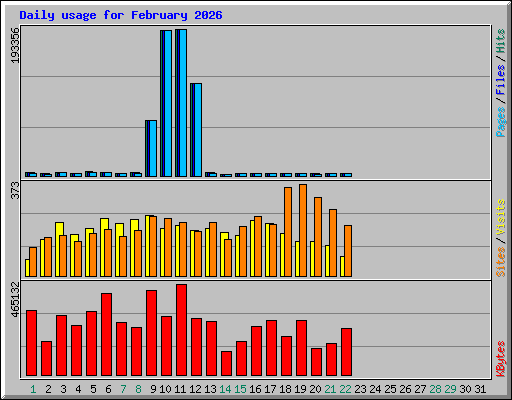Image resolution: width=512 pixels, height=400 pixels.
Task: Click day label "5" on the axis
Action: point(93,389)
